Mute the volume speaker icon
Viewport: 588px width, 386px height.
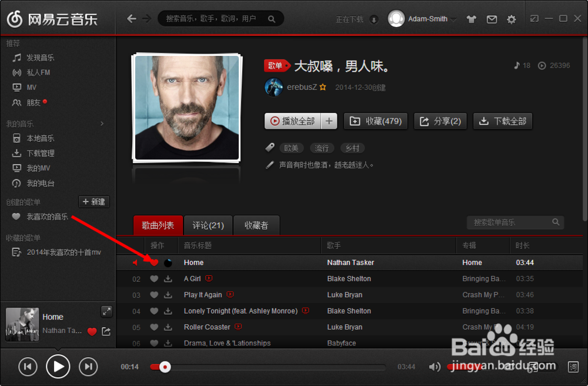point(435,366)
